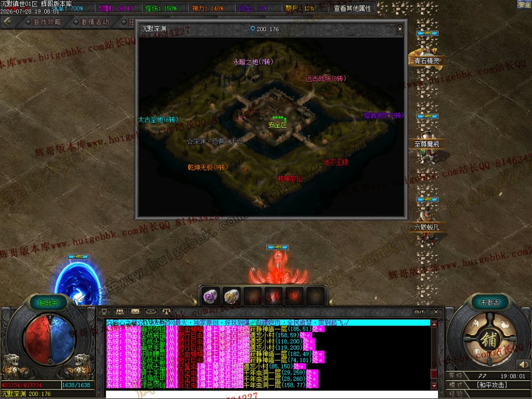
Task: Use the gold spiral stone in quick slot
Action: [232, 296]
